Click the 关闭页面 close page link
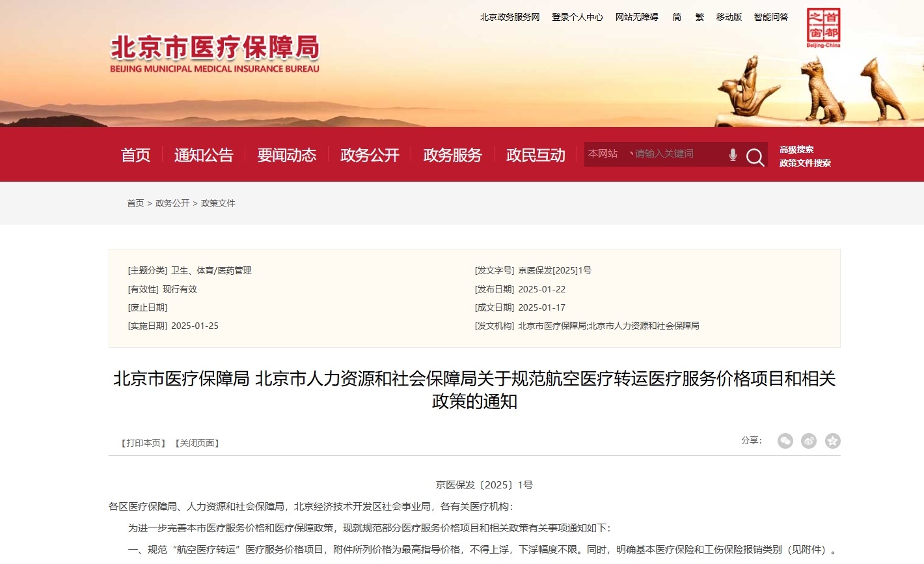This screenshot has height=564, width=924. pos(197,443)
